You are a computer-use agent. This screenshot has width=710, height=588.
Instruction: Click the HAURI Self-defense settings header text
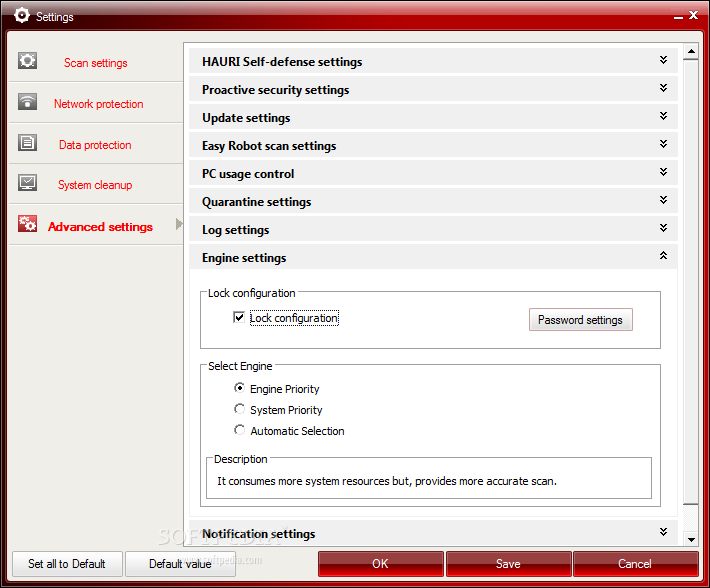pyautogui.click(x=282, y=62)
